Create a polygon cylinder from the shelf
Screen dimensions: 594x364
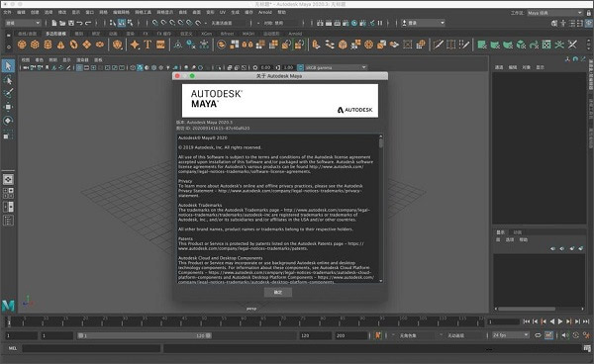(x=48, y=45)
